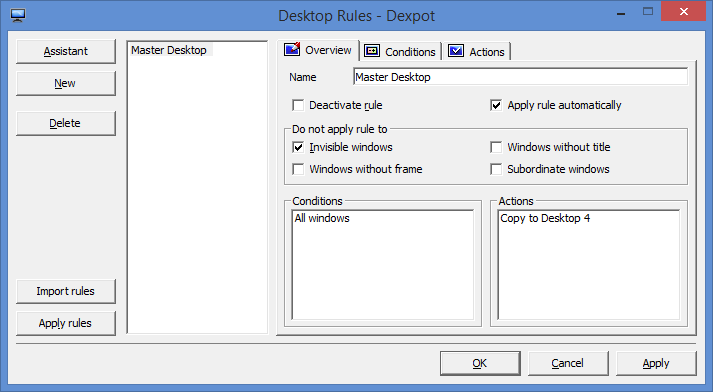Open the Actions tab
This screenshot has height=392, width=713.
coord(477,52)
